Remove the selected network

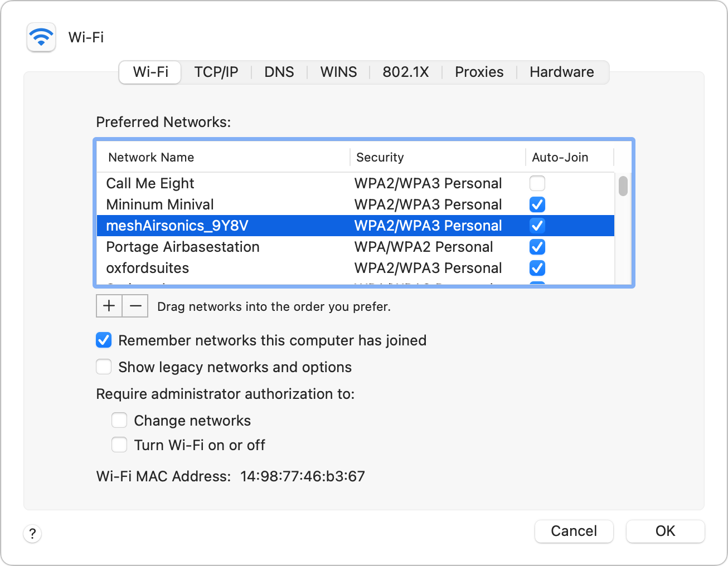click(x=134, y=305)
